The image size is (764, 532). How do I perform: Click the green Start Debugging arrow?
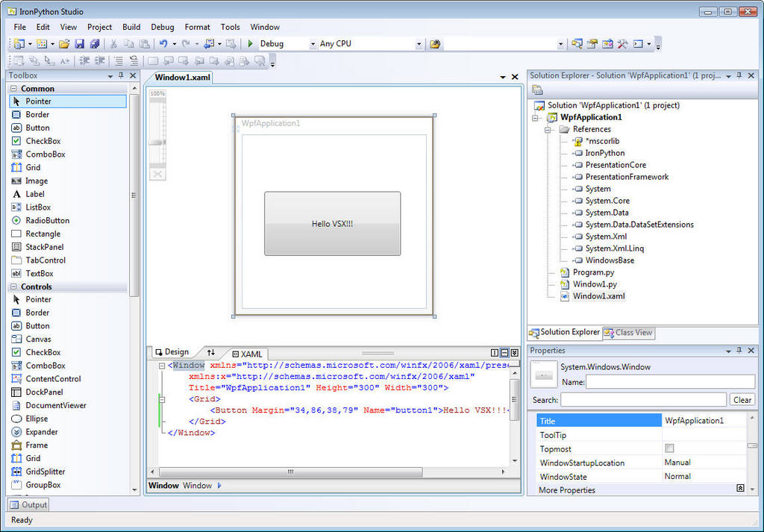(251, 44)
